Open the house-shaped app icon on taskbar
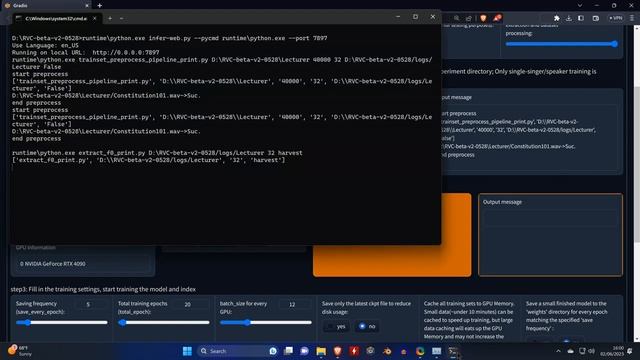Viewport: 640px width, 360px height. (404, 351)
